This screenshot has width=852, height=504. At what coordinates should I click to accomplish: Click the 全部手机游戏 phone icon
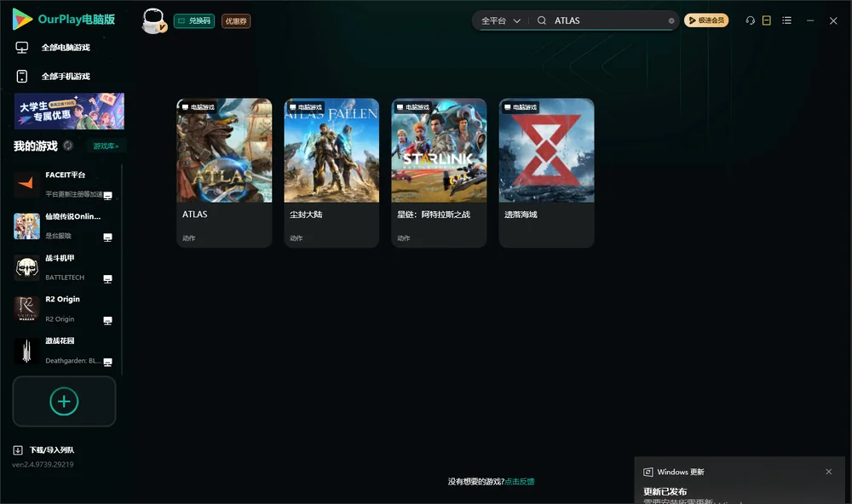[22, 76]
